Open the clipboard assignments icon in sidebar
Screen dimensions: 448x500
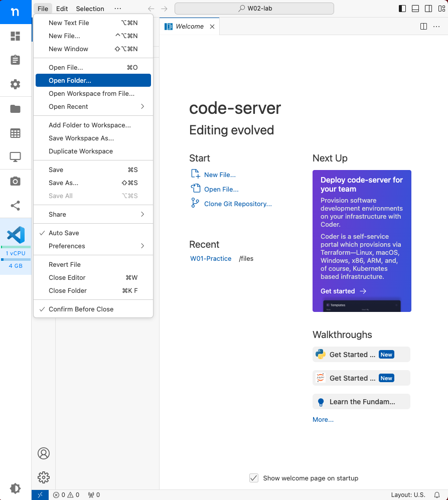(x=16, y=60)
